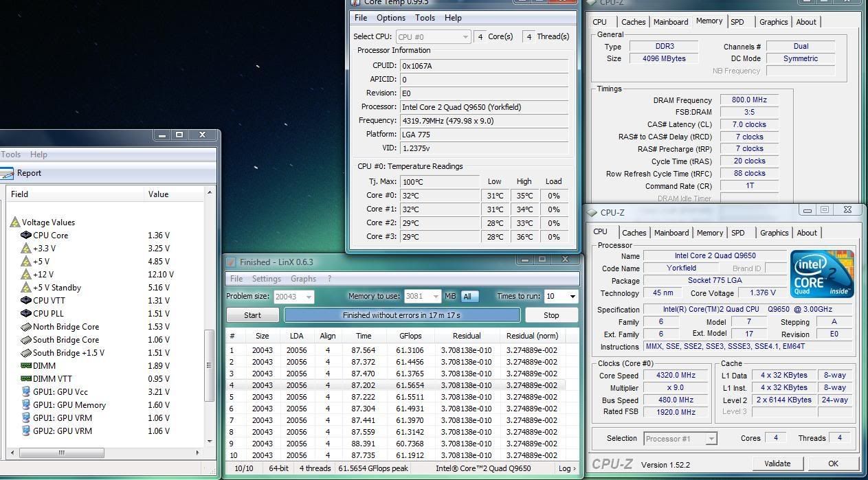Open the File menu in LinX
868x480 pixels.
pos(236,279)
